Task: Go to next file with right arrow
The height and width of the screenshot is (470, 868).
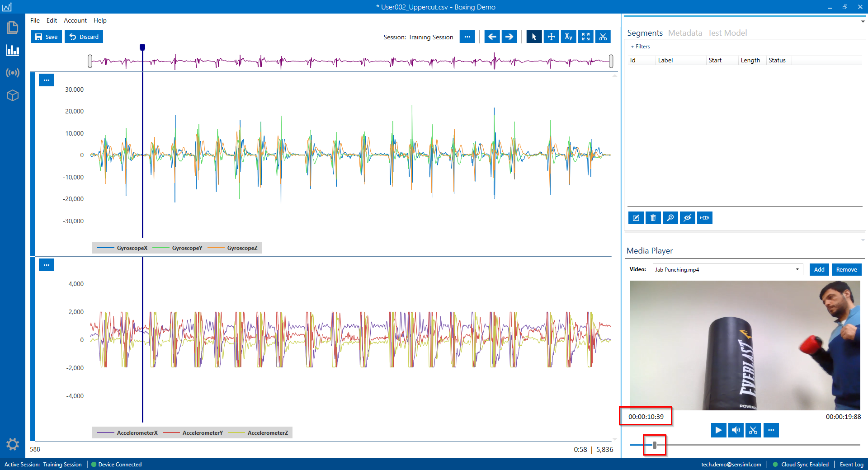Action: 509,37
